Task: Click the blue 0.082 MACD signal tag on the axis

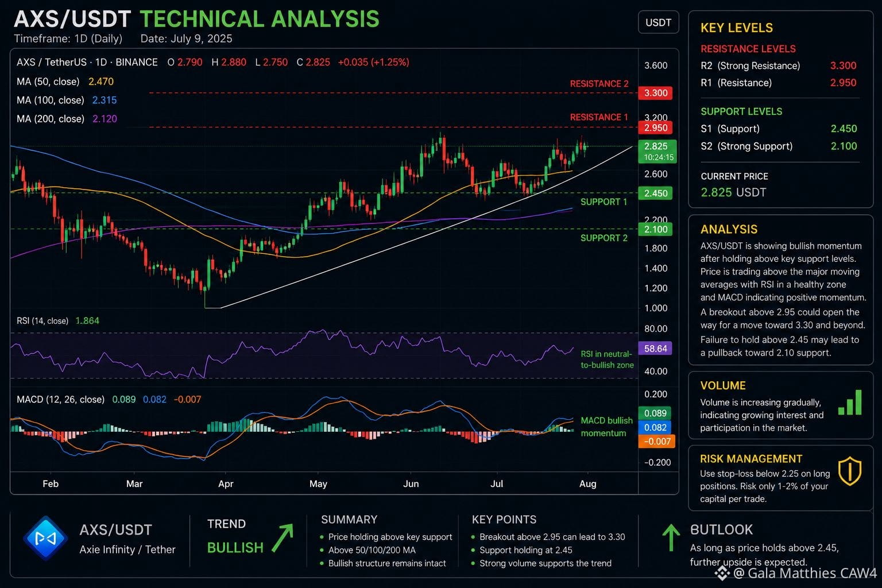Action: click(655, 428)
